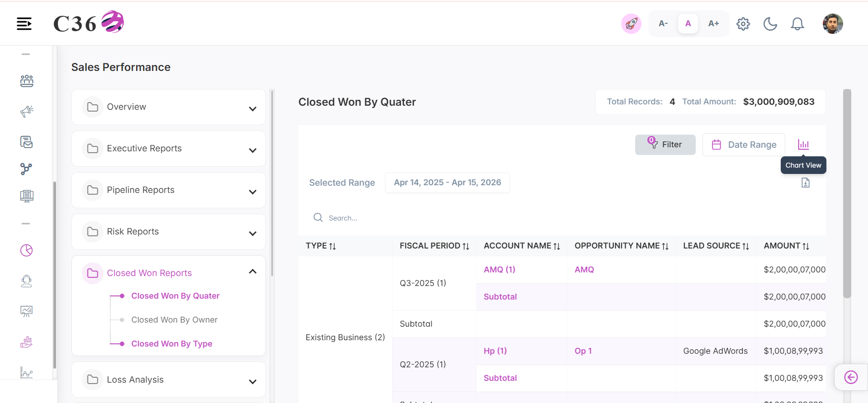The image size is (868, 403).
Task: Open AMQ opportunity link
Action: tap(584, 270)
